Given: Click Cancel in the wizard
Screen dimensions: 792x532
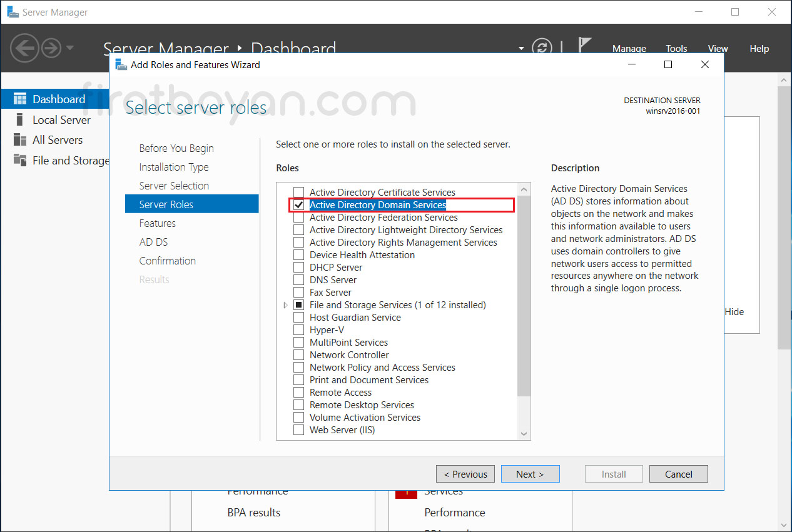Looking at the screenshot, I should pyautogui.click(x=679, y=474).
